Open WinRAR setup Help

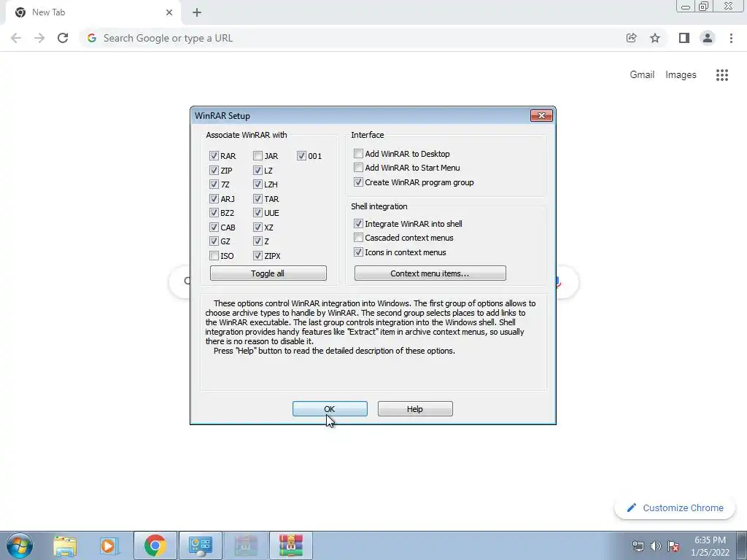click(415, 408)
